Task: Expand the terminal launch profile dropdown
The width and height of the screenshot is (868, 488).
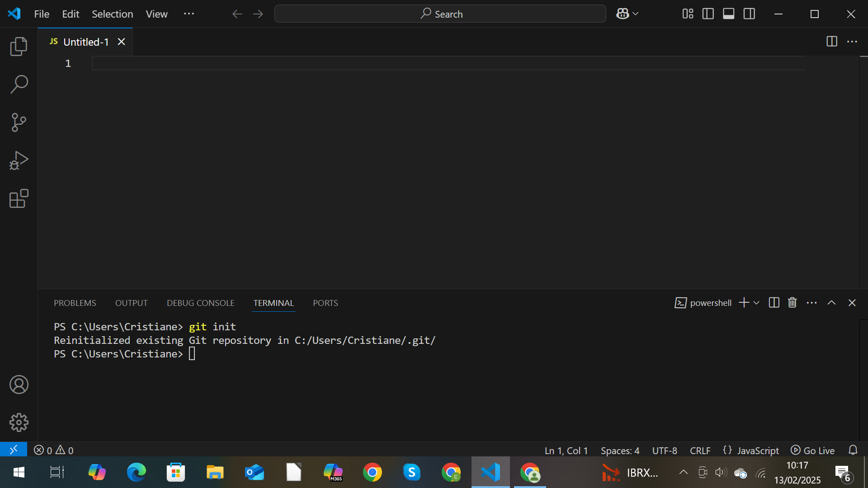Action: point(756,303)
